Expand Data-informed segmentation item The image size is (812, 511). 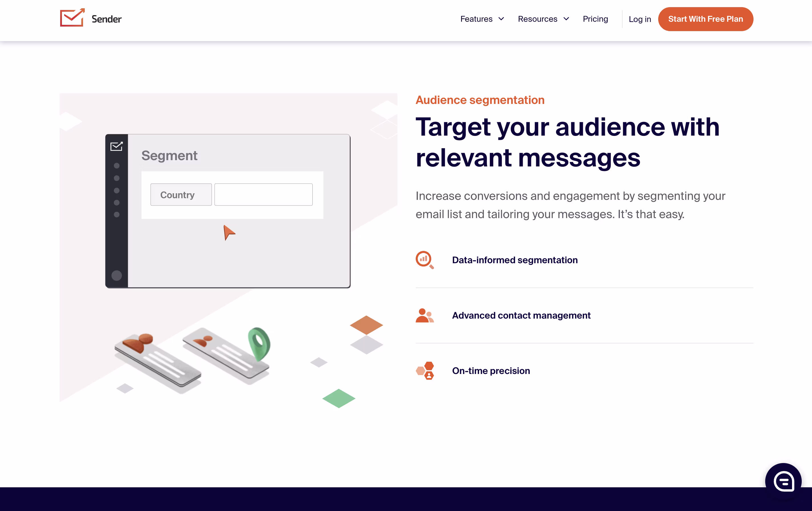point(515,260)
